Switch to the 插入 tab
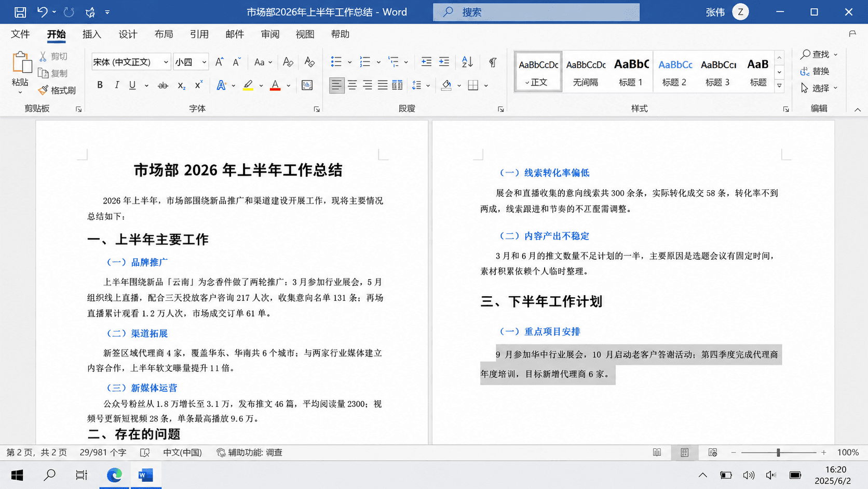868x489 pixels. click(x=92, y=34)
